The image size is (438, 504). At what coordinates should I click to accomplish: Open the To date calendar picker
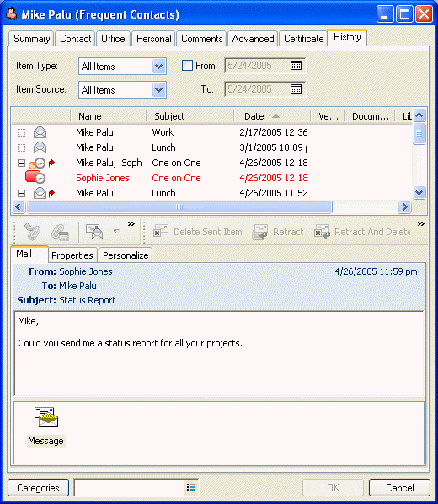(x=296, y=89)
